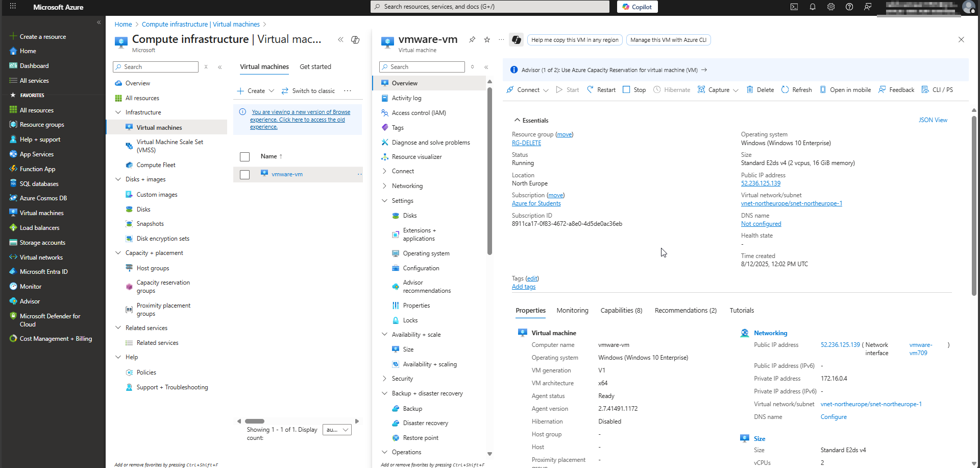The width and height of the screenshot is (980, 468).
Task: Collapse Backup + disaster recovery group
Action: [x=384, y=393]
